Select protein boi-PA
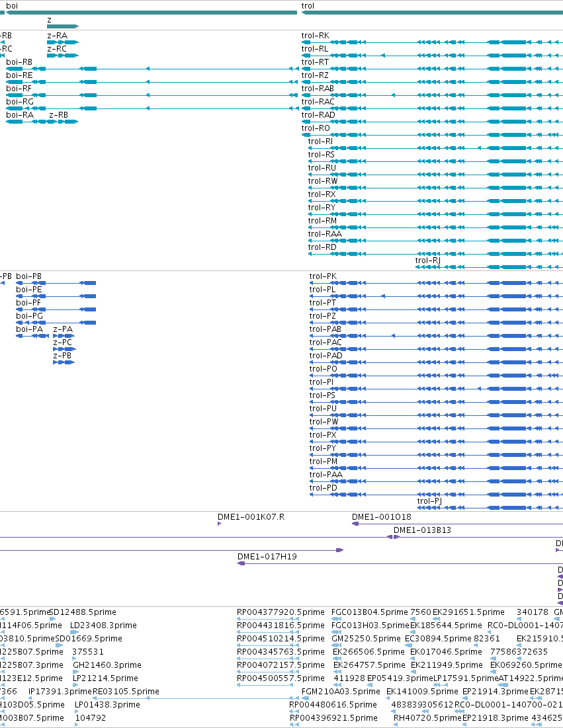 [x=32, y=336]
